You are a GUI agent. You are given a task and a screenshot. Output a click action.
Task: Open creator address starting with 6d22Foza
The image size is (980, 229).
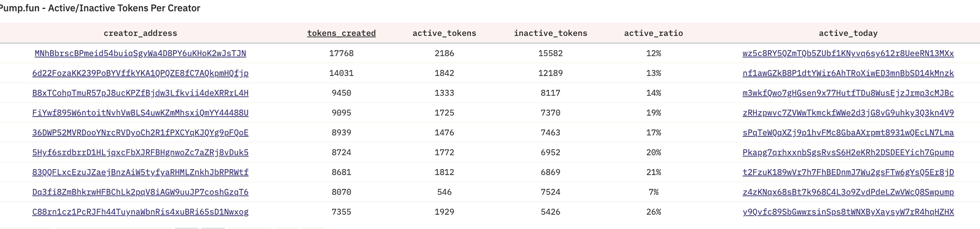pyautogui.click(x=140, y=73)
